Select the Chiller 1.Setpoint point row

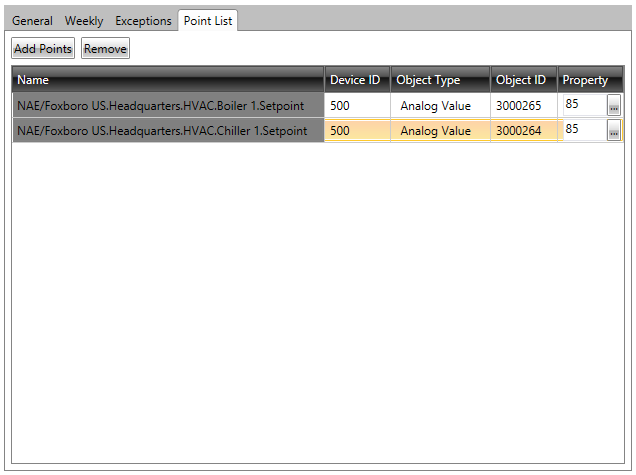[x=168, y=131]
